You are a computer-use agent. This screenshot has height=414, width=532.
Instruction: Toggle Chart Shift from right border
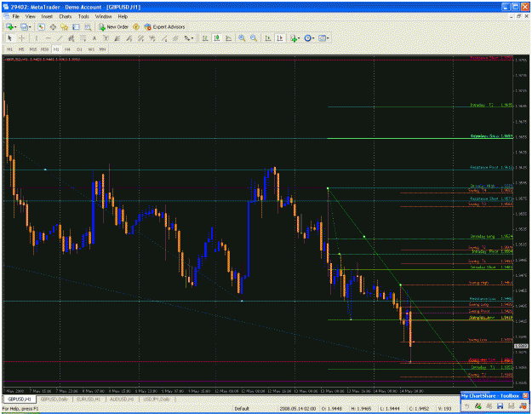click(x=279, y=38)
